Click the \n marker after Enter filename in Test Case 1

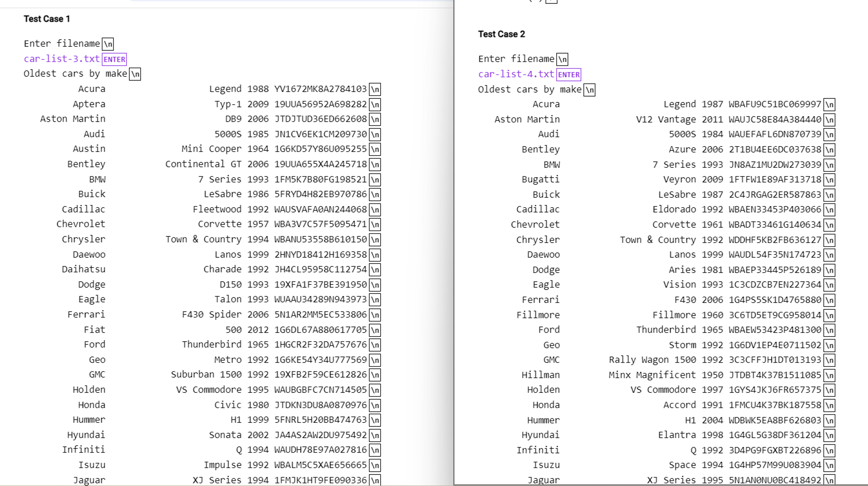click(x=108, y=43)
